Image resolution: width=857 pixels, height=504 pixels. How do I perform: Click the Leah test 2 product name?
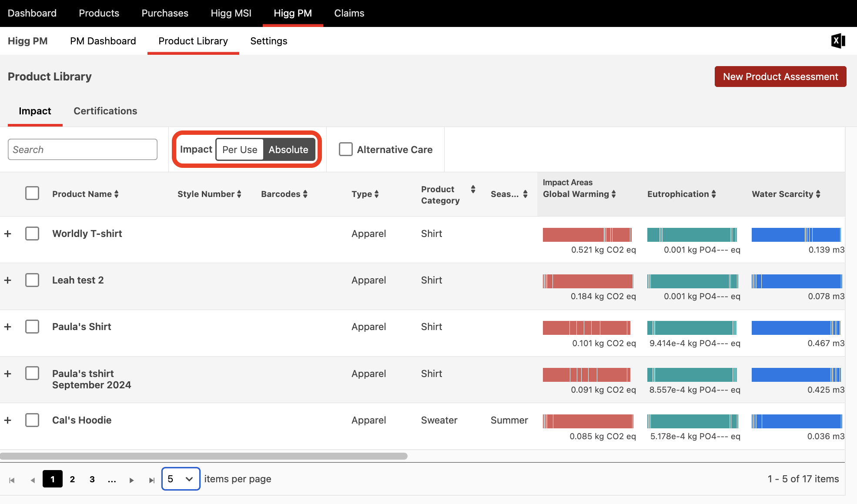coord(78,280)
